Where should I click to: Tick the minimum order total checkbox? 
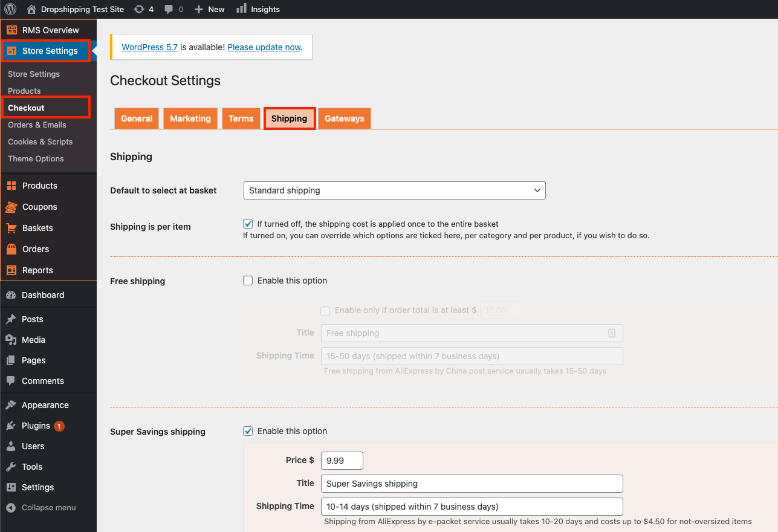tap(325, 311)
